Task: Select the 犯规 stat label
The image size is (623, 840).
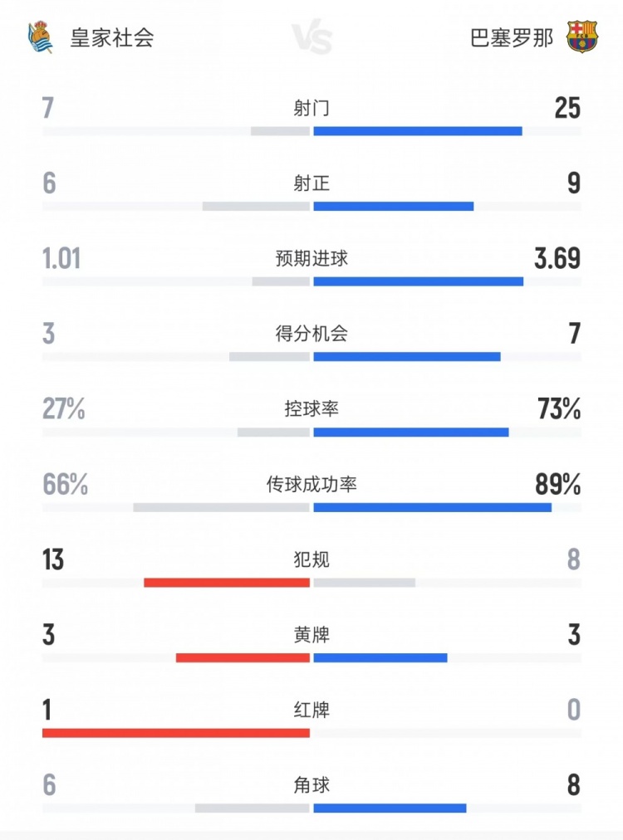Action: (x=311, y=560)
